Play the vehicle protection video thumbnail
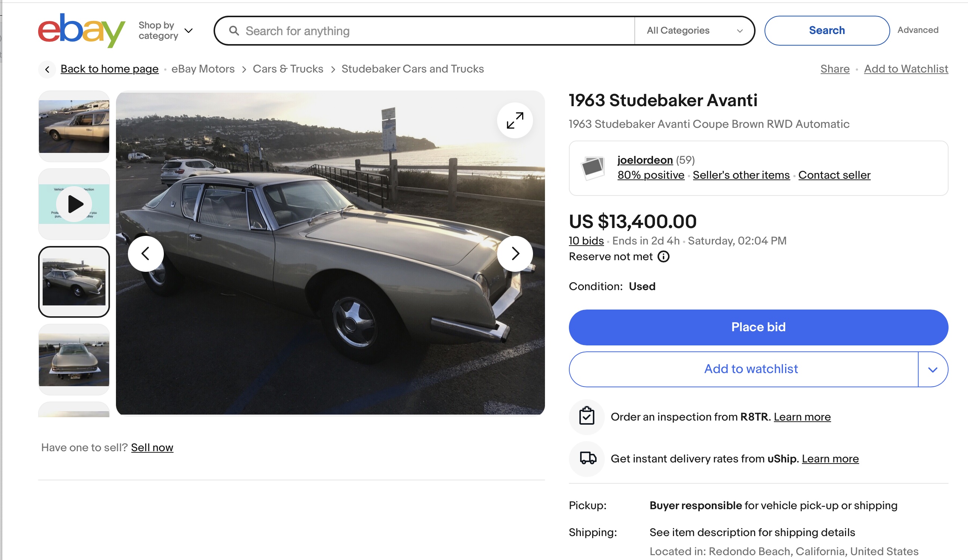The width and height of the screenshot is (968, 560). [74, 204]
